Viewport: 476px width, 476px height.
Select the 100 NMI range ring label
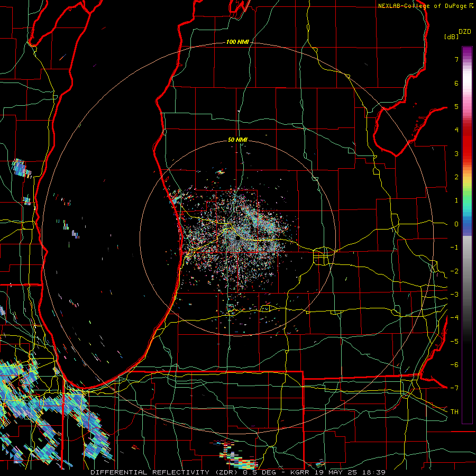click(237, 42)
